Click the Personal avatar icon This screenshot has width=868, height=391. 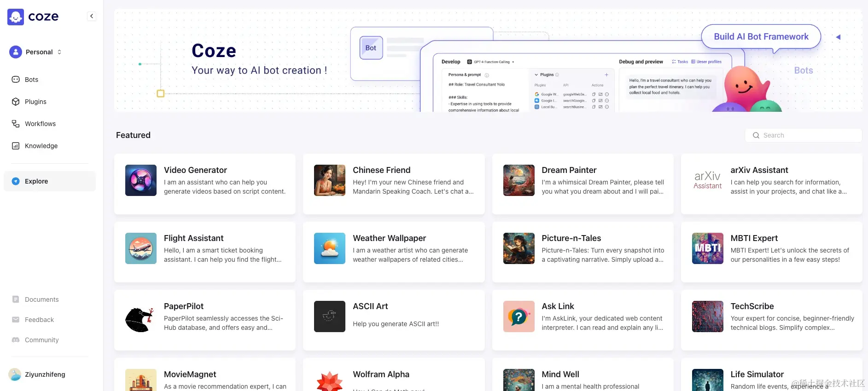pyautogui.click(x=16, y=52)
